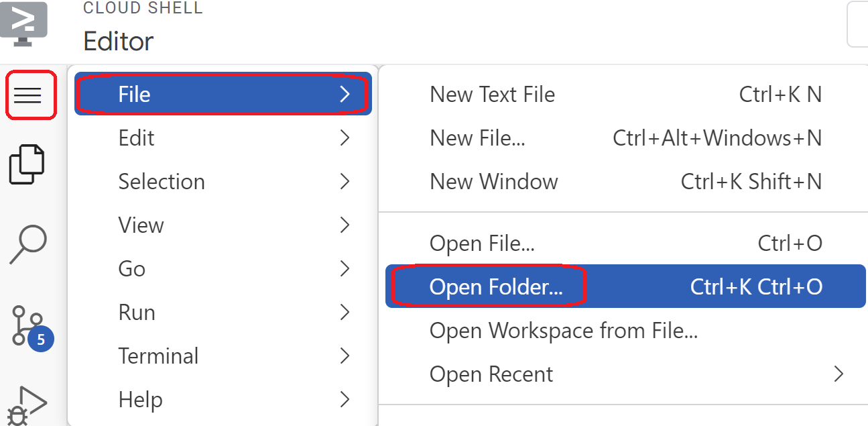
Task: Open the Go menu
Action: tap(132, 269)
